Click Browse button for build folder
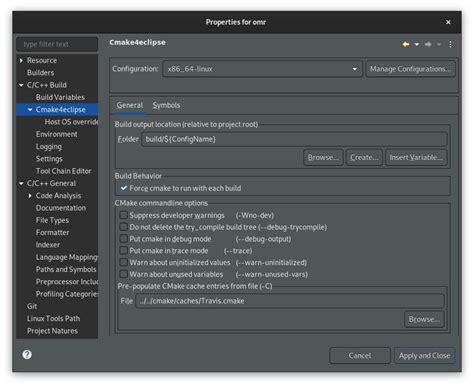This screenshot has height=386, width=474. 323,157
